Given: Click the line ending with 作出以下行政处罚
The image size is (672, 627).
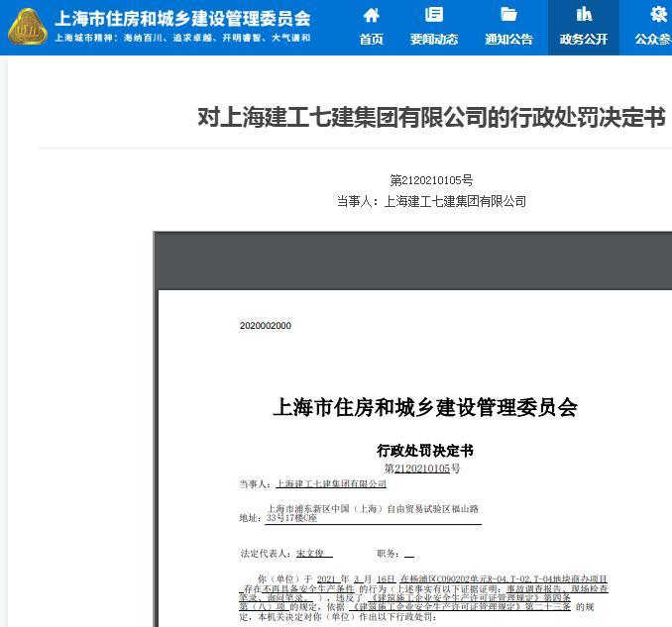Looking at the screenshot, I should (338, 617).
